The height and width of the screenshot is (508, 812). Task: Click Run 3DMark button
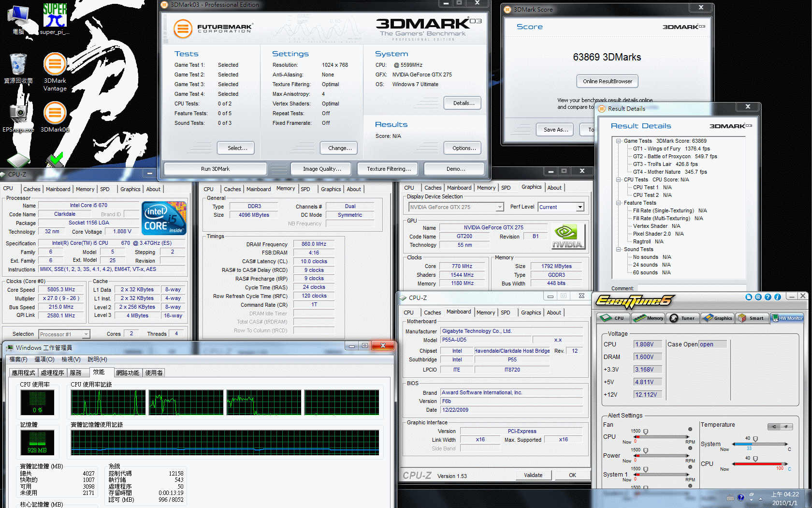coord(215,169)
